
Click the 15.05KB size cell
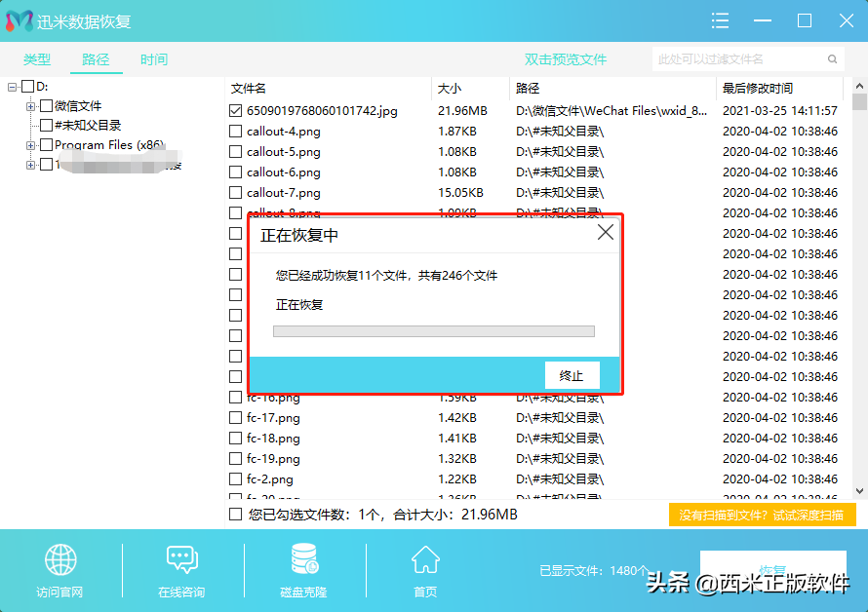[460, 193]
